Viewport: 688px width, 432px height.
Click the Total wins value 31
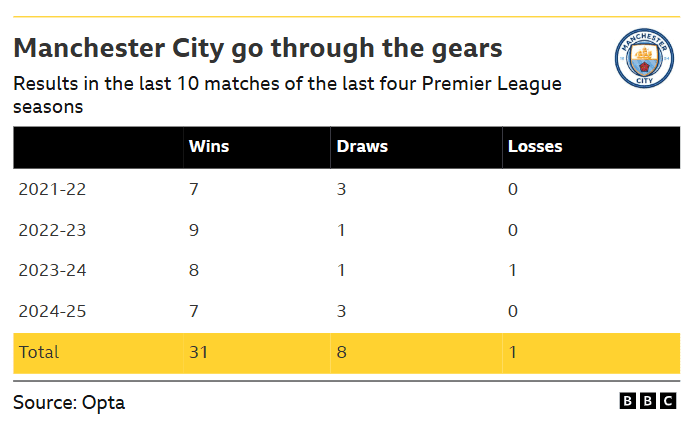197,352
